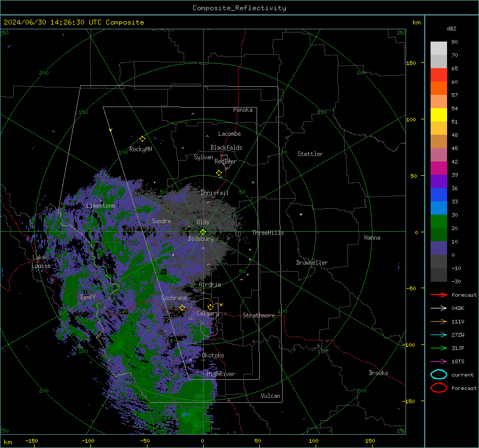Screen dimensions: 479x448
Task: Pick the light blue 33 dBZ swatch
Action: 439,208
